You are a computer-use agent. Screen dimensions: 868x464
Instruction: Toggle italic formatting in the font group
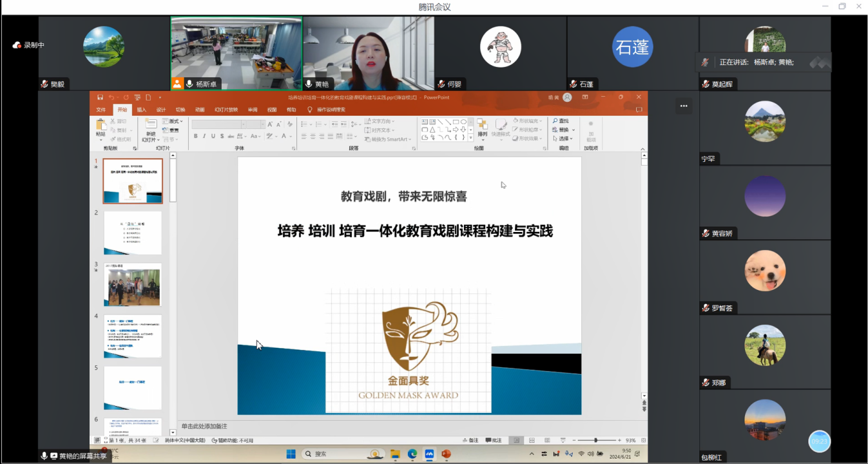pos(204,136)
